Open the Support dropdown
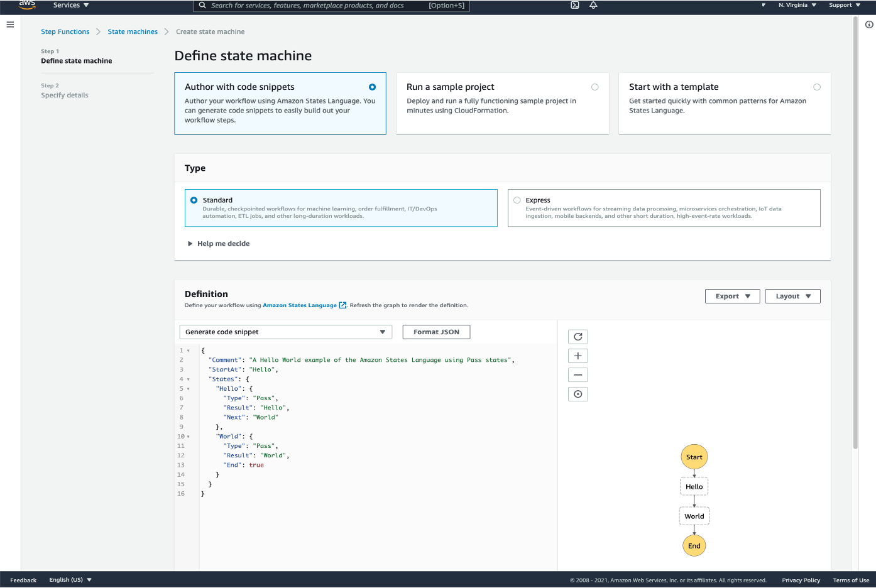The width and height of the screenshot is (876, 588). point(845,5)
